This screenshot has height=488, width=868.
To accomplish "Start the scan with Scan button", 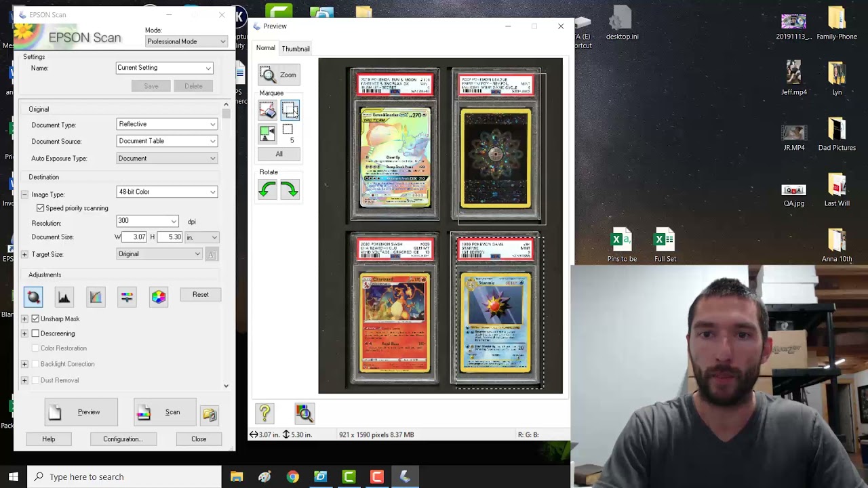I will click(165, 412).
